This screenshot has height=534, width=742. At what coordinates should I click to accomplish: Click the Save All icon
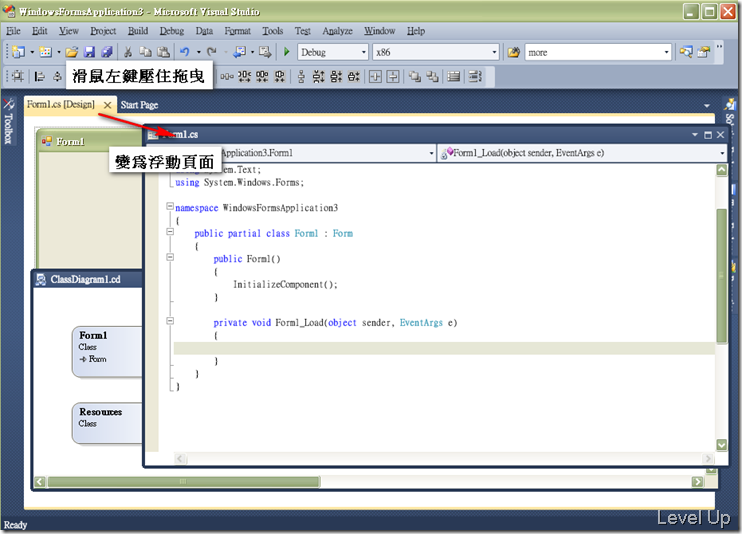pyautogui.click(x=107, y=52)
